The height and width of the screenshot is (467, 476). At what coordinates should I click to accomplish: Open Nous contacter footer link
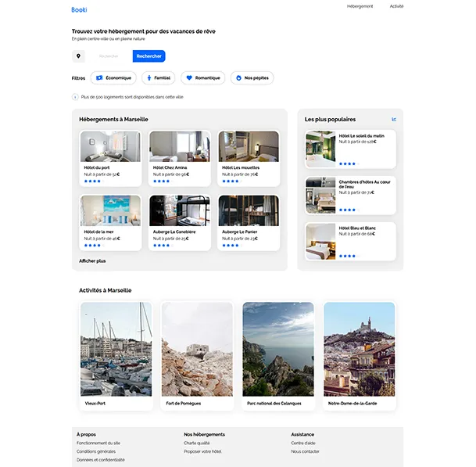click(x=305, y=451)
